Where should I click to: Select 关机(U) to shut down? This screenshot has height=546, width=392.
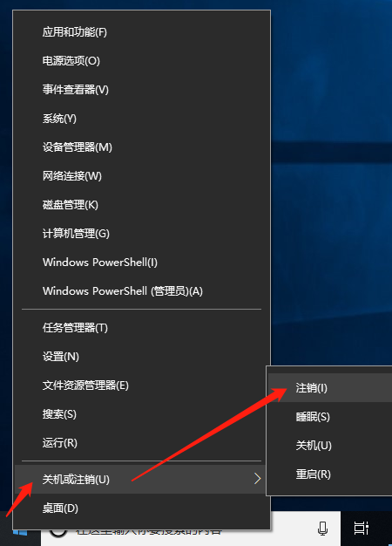point(329,446)
